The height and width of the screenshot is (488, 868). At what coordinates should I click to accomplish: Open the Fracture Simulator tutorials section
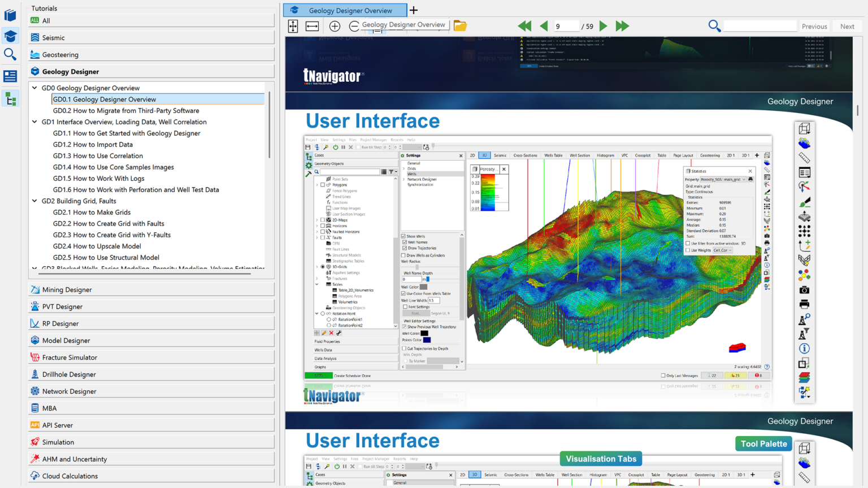(x=70, y=358)
